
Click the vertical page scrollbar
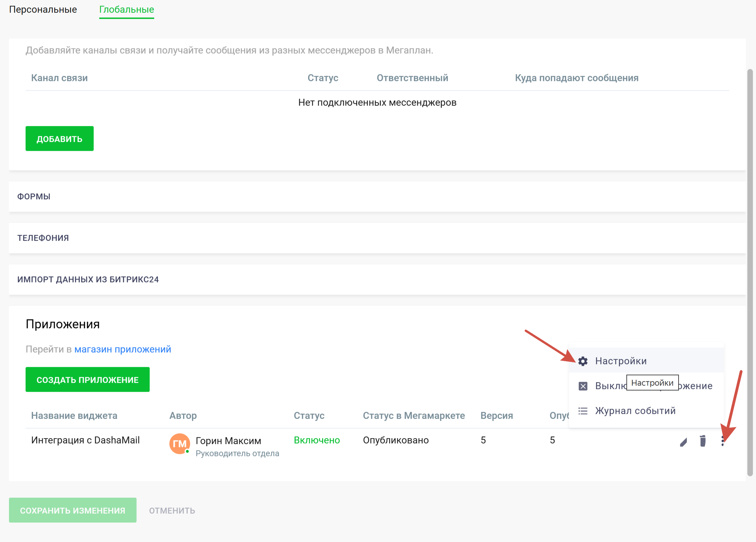pos(750,272)
